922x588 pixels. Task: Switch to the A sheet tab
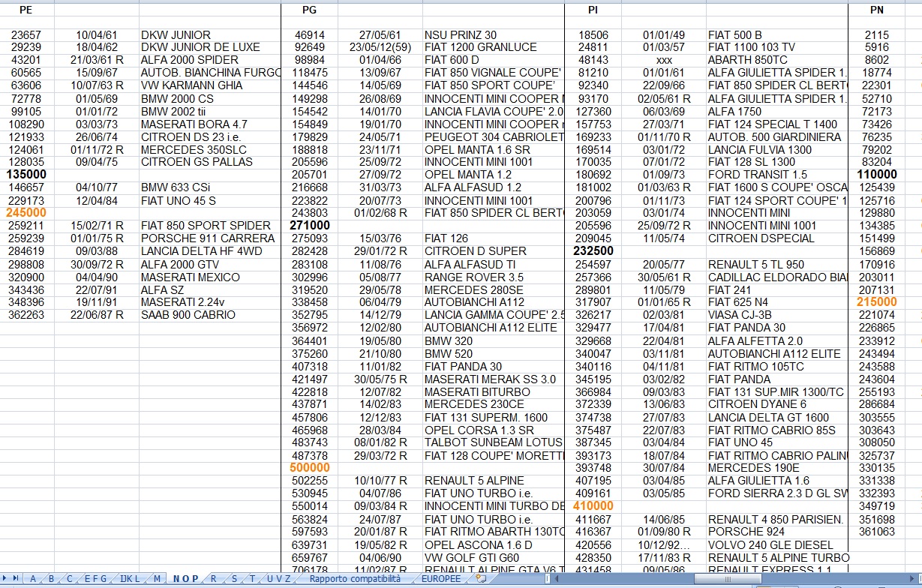click(x=32, y=578)
